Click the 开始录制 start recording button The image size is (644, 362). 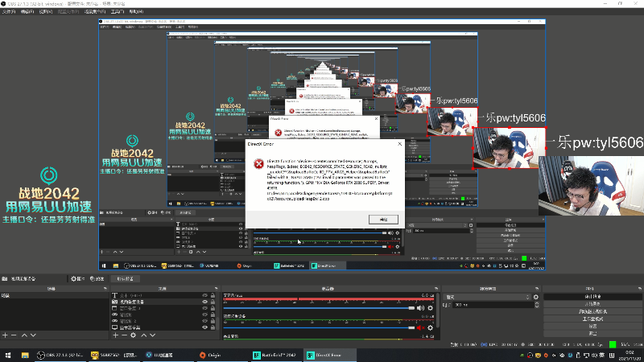pyautogui.click(x=592, y=304)
